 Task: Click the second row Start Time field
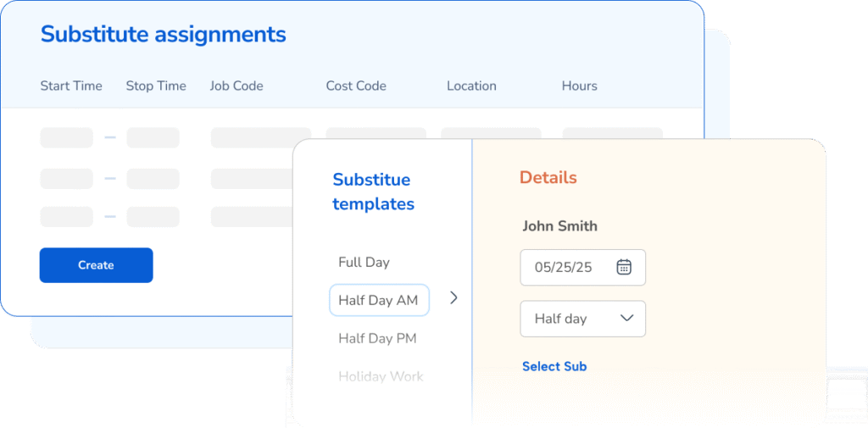tap(66, 179)
